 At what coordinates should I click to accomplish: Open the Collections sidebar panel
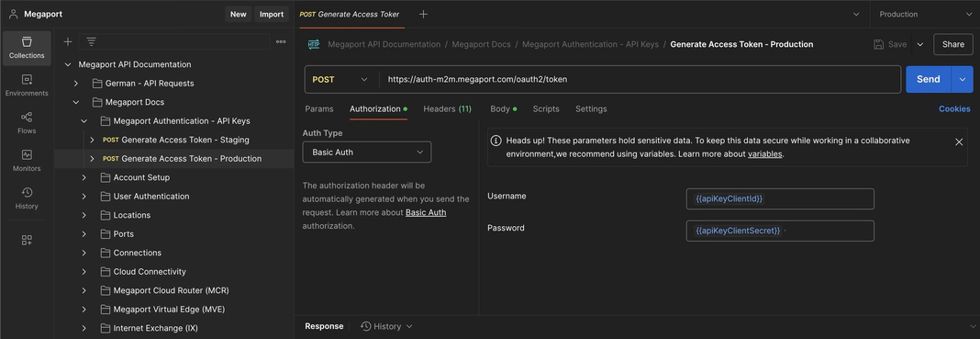pos(27,48)
